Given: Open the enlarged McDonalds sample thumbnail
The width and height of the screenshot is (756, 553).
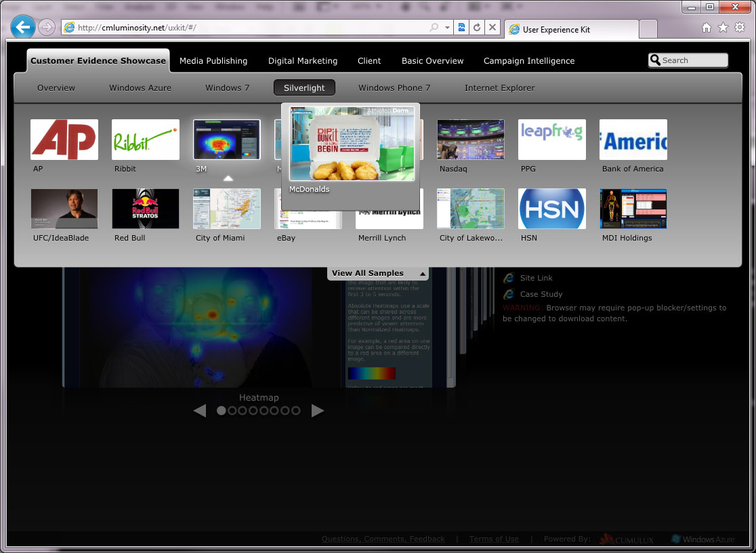Looking at the screenshot, I should 352,144.
